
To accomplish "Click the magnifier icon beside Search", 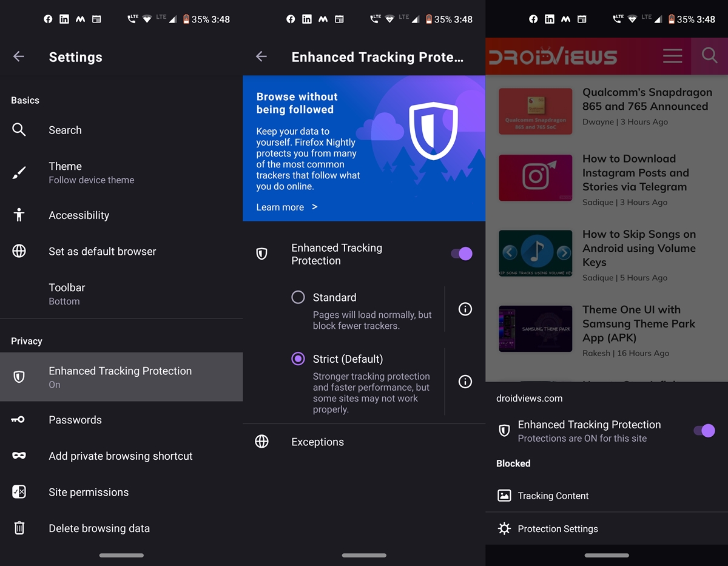I will (x=19, y=130).
